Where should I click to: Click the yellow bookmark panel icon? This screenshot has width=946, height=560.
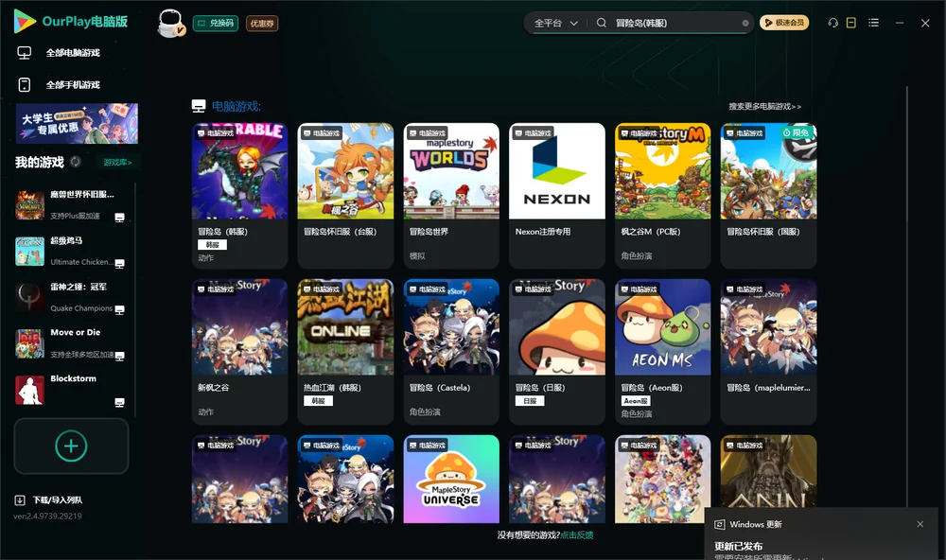850,23
